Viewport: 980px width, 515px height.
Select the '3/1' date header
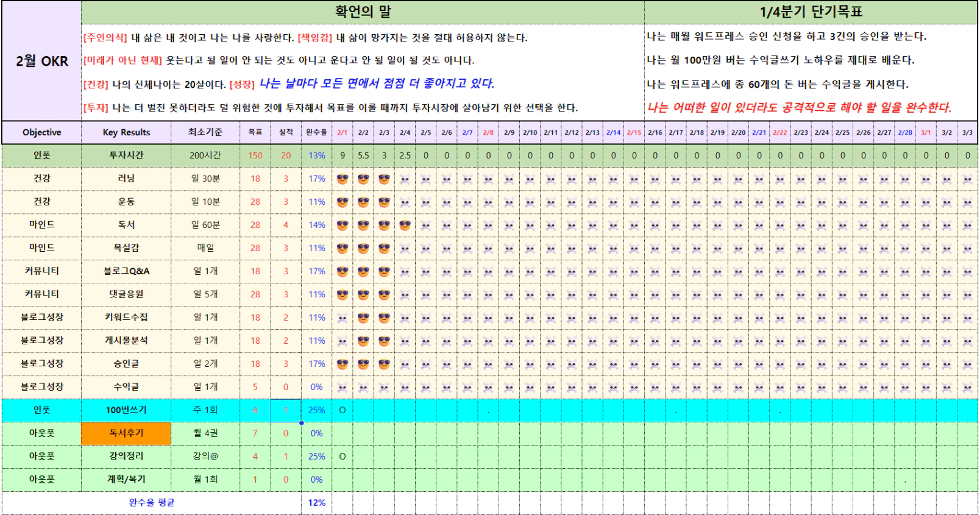[926, 132]
